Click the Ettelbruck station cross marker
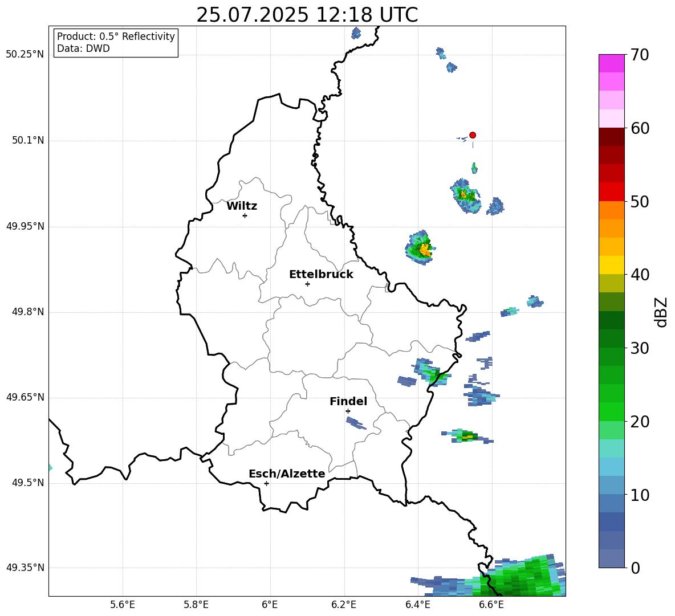The width and height of the screenshot is (675, 616). point(307,284)
